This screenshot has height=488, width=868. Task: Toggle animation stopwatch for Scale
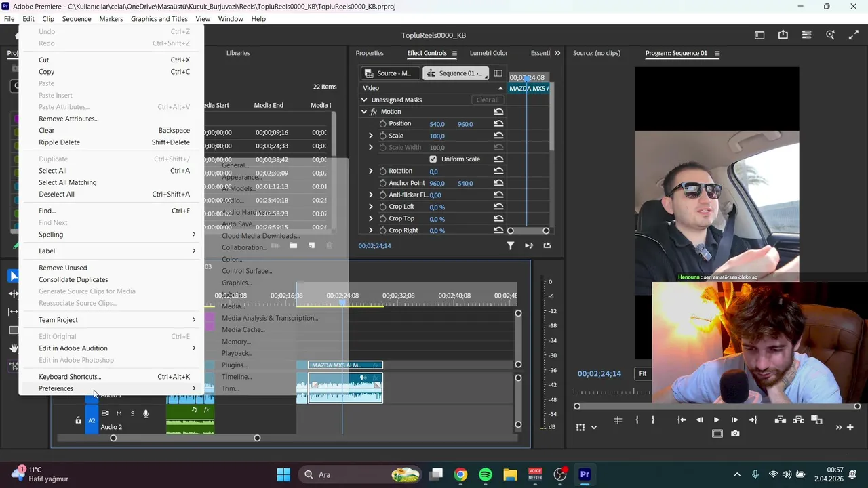pos(382,136)
